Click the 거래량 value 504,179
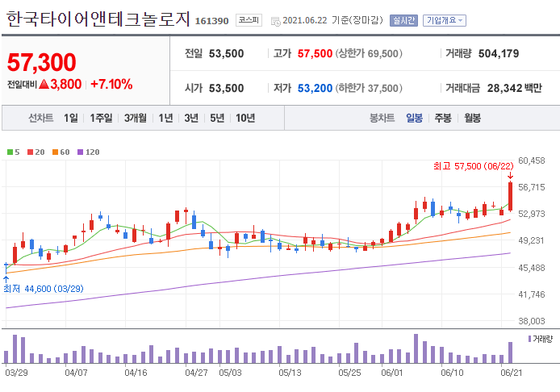The image size is (560, 392). point(499,53)
